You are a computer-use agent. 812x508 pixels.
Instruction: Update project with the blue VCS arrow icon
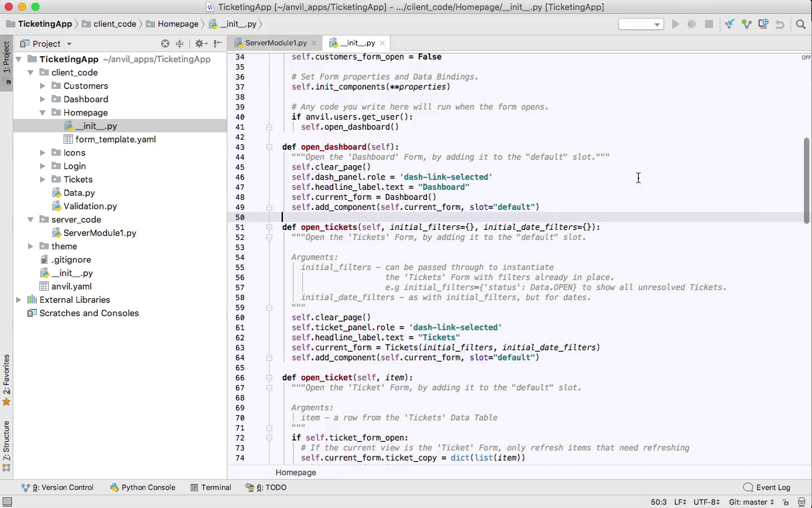click(x=730, y=23)
